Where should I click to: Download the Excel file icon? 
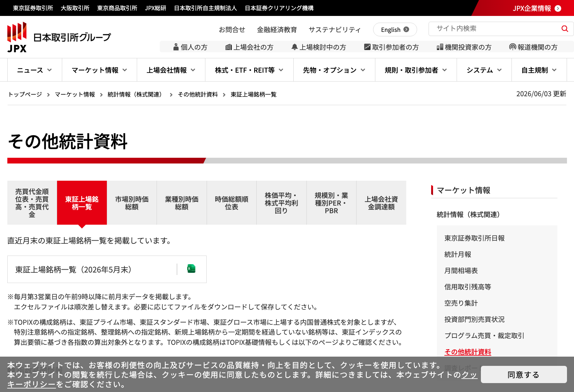191,269
